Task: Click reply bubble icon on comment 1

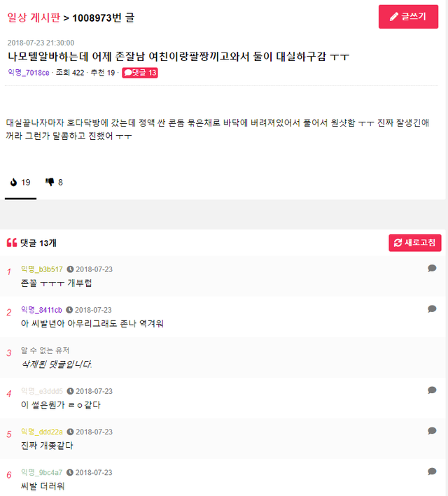Action: coord(432,268)
